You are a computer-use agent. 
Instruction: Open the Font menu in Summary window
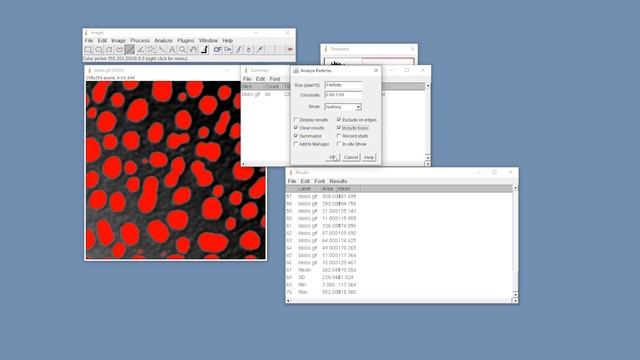pos(275,79)
